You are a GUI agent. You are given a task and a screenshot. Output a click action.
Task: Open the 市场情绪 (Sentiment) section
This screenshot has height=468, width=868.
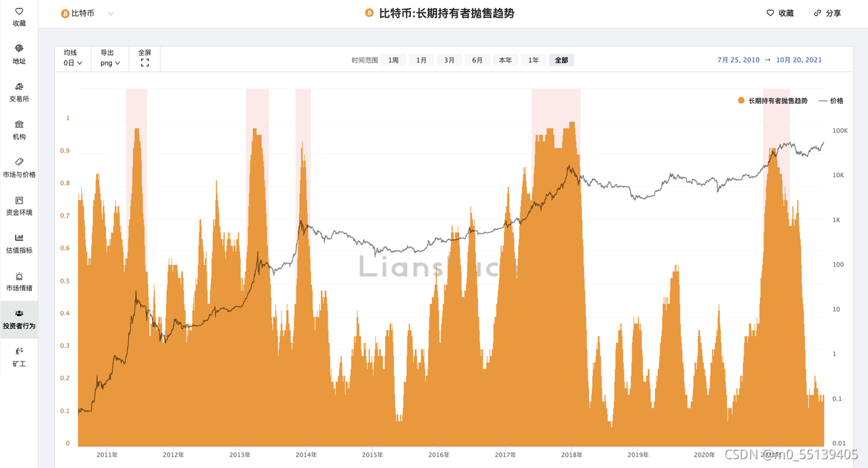tap(19, 281)
